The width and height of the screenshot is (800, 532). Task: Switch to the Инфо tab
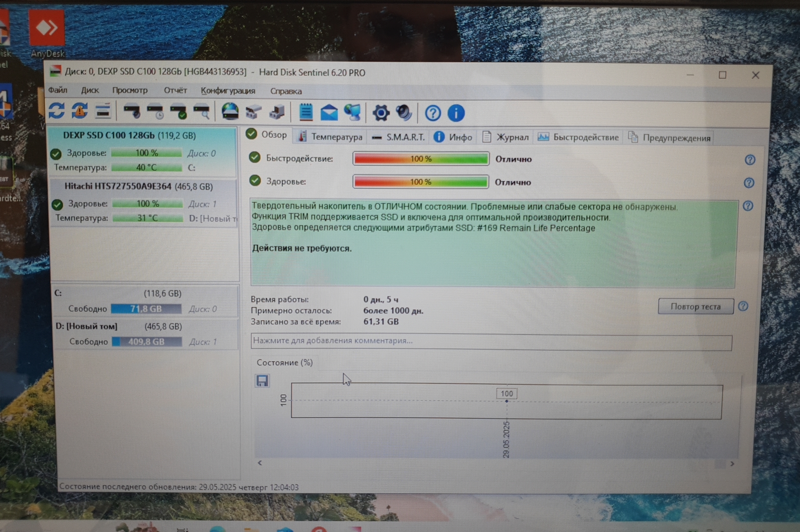(453, 137)
